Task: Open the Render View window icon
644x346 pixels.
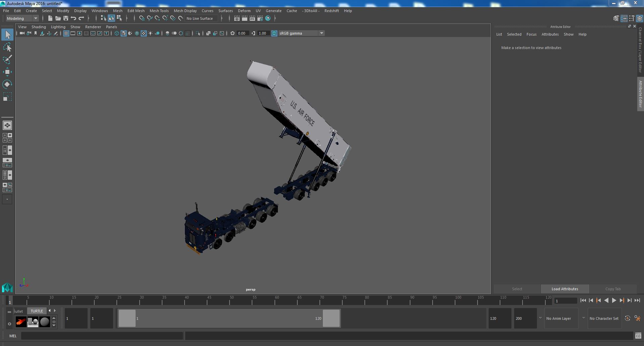Action: 237,18
